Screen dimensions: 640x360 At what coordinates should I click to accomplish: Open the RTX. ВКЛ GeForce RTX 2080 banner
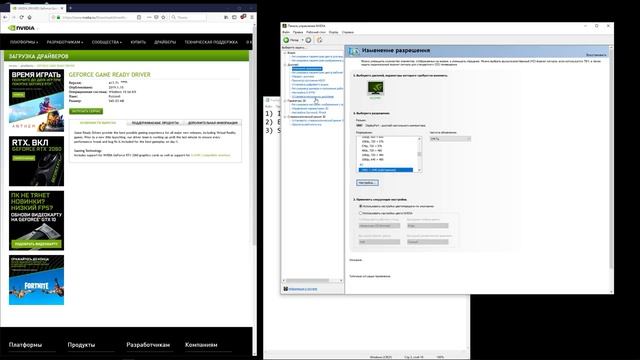click(x=36, y=161)
